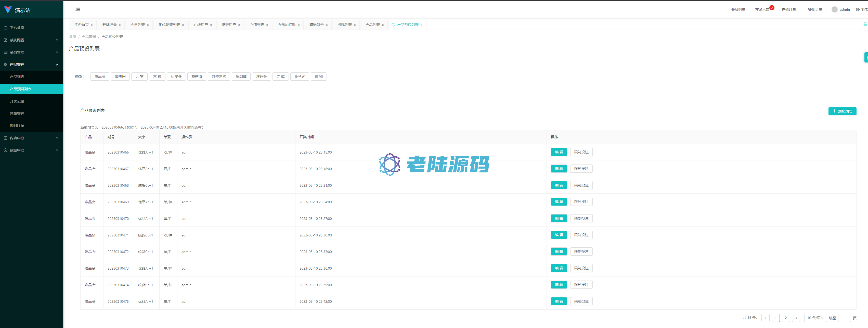Switch to the 充值列表 tab

click(x=256, y=25)
